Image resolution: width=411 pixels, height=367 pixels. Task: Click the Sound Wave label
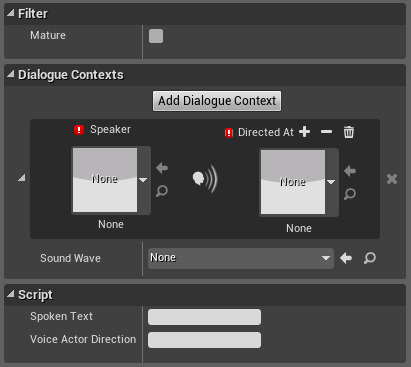tap(70, 258)
